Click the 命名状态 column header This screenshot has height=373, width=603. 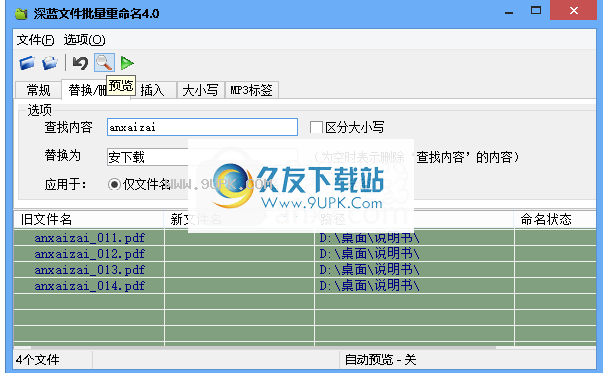point(555,220)
